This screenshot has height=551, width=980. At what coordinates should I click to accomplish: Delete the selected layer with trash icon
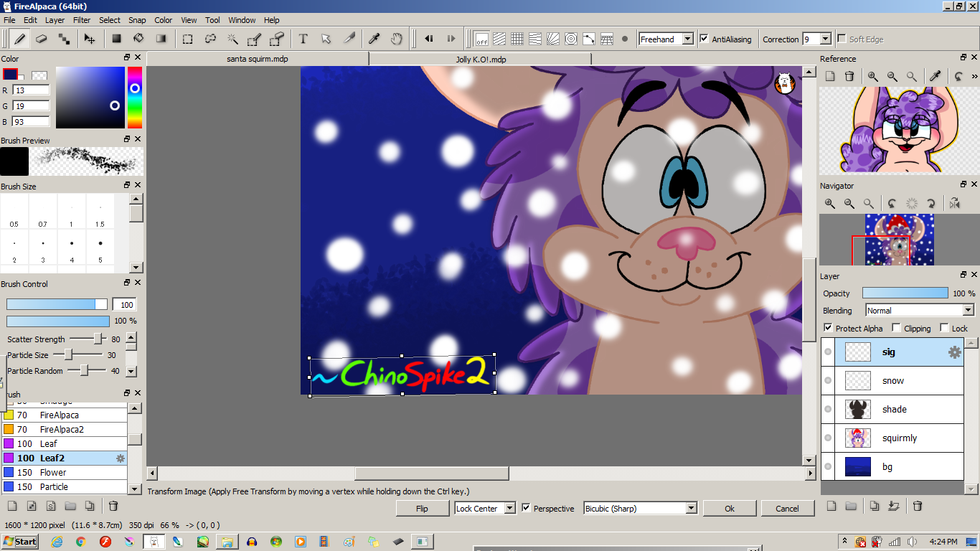[917, 506]
